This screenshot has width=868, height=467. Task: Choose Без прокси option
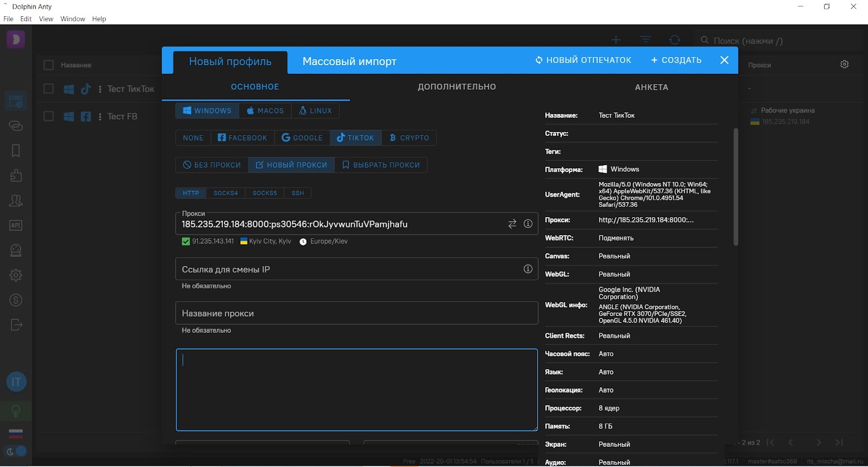pos(212,165)
